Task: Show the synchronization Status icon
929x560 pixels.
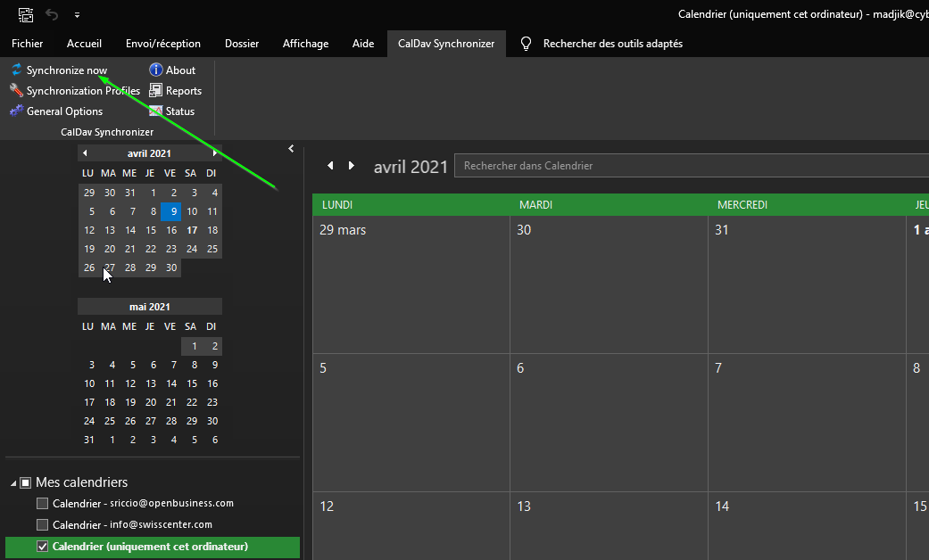Action: pos(156,111)
